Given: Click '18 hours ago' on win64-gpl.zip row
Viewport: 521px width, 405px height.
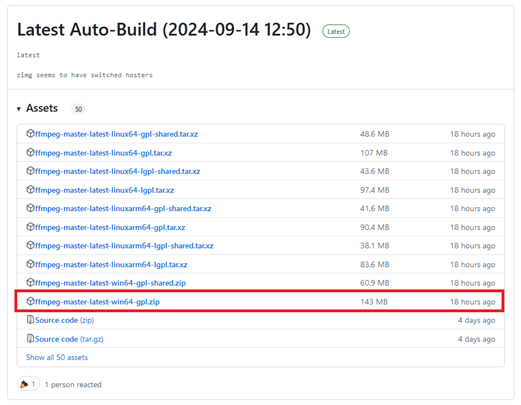Looking at the screenshot, I should point(473,302).
